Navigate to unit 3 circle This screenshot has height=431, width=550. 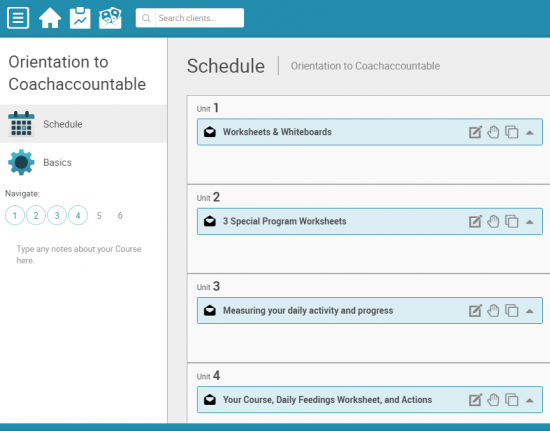[x=57, y=215]
